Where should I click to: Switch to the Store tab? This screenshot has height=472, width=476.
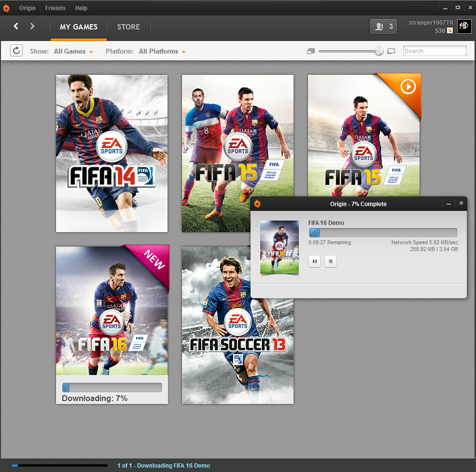pyautogui.click(x=128, y=27)
